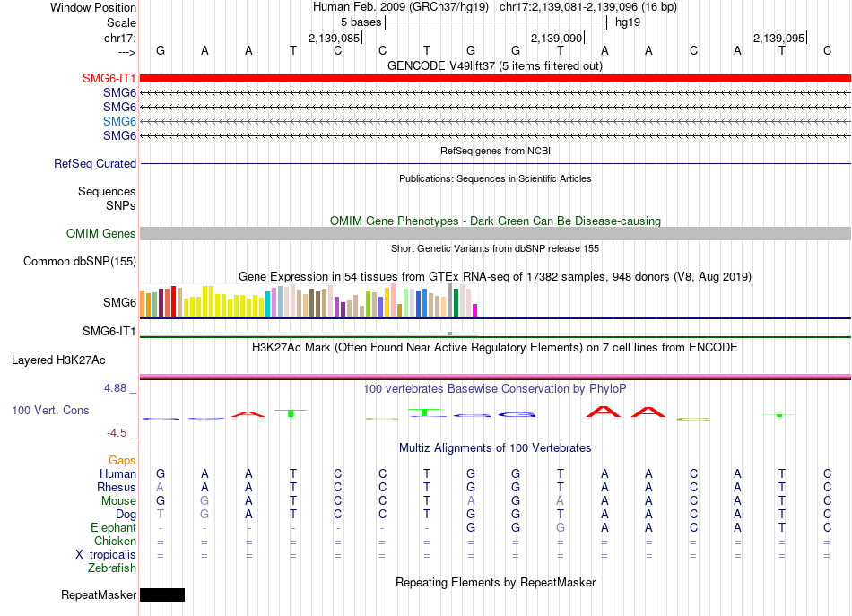Click the 2,139,090 position marker

pos(556,38)
